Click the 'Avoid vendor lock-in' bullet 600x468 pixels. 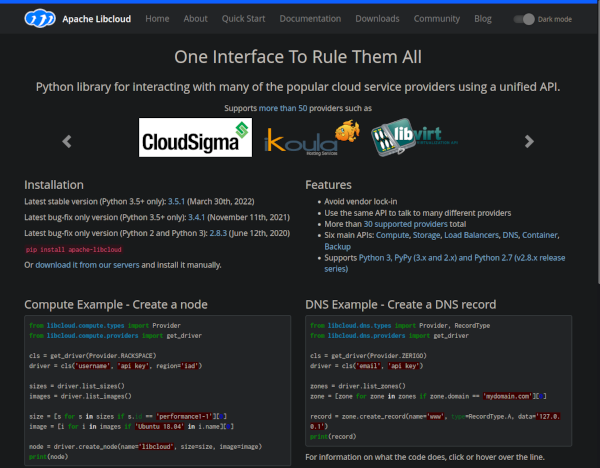pyautogui.click(x=361, y=202)
